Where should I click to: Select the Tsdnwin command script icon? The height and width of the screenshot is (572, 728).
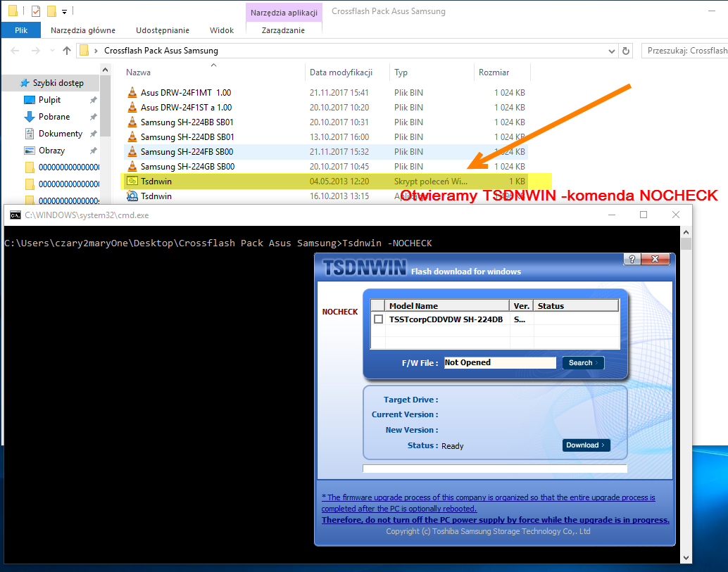132,181
